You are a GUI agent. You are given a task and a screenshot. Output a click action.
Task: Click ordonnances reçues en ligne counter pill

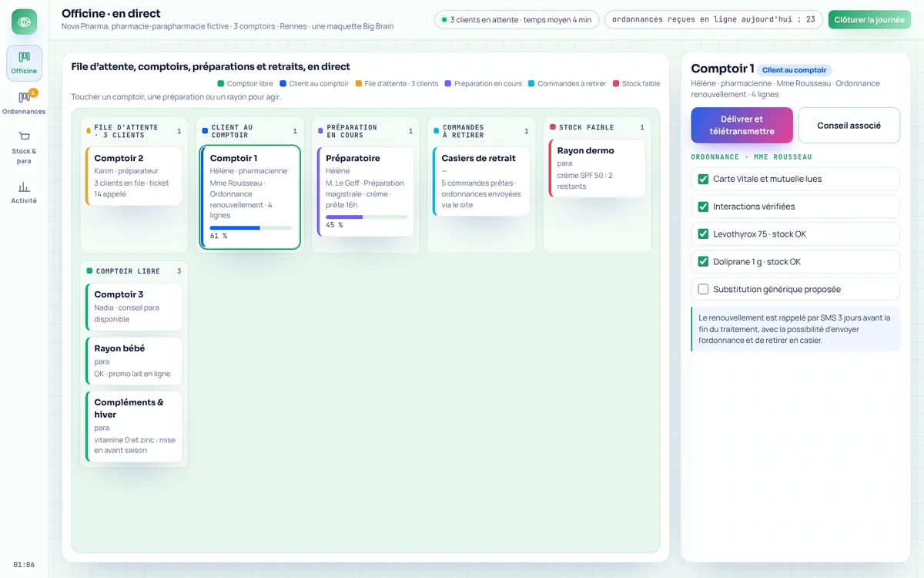(x=714, y=20)
